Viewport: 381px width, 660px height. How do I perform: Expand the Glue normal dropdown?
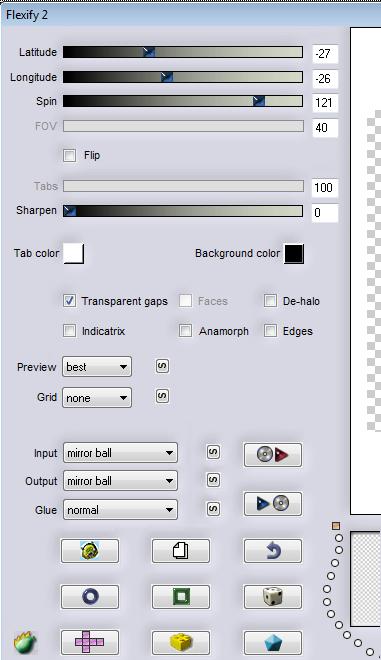120,510
